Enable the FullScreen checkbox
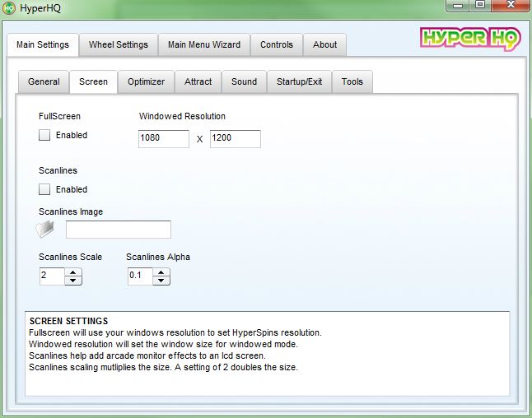The image size is (532, 418). coord(44,136)
